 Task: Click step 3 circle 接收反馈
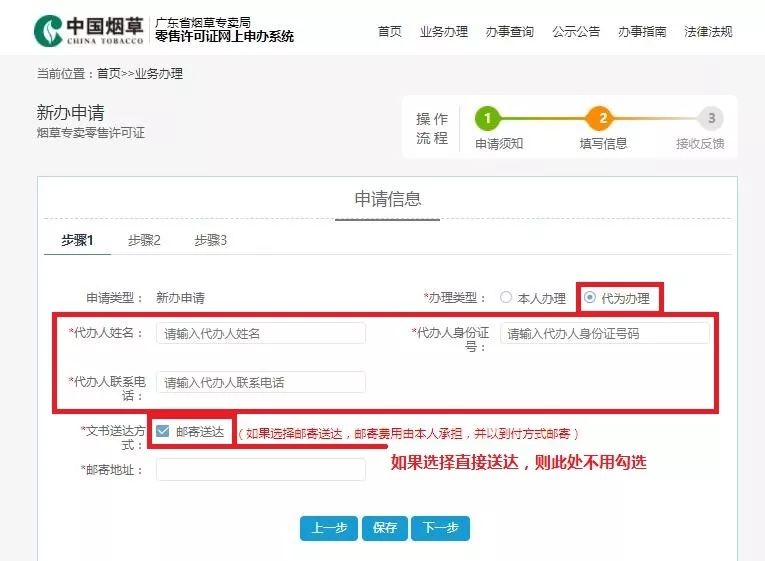pyautogui.click(x=711, y=118)
